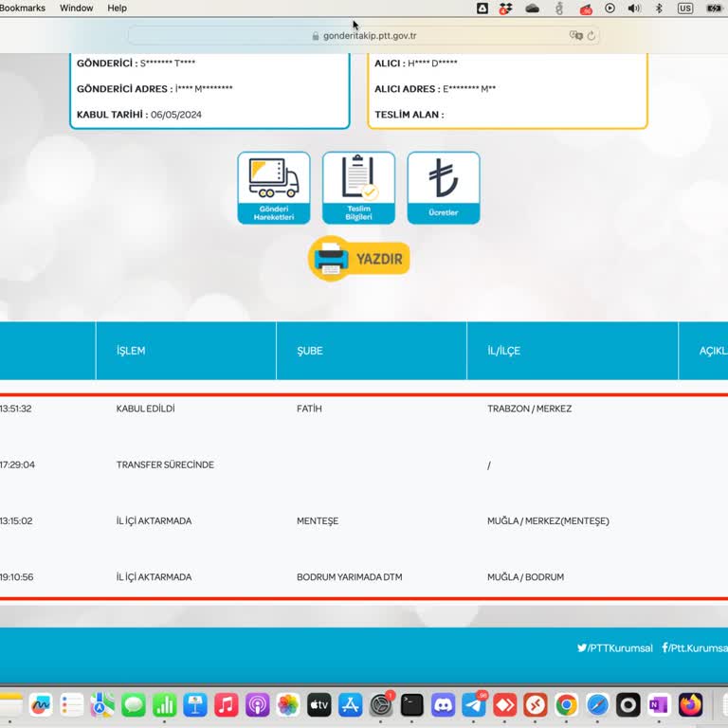Open Maps in the Dock

[x=102, y=705]
